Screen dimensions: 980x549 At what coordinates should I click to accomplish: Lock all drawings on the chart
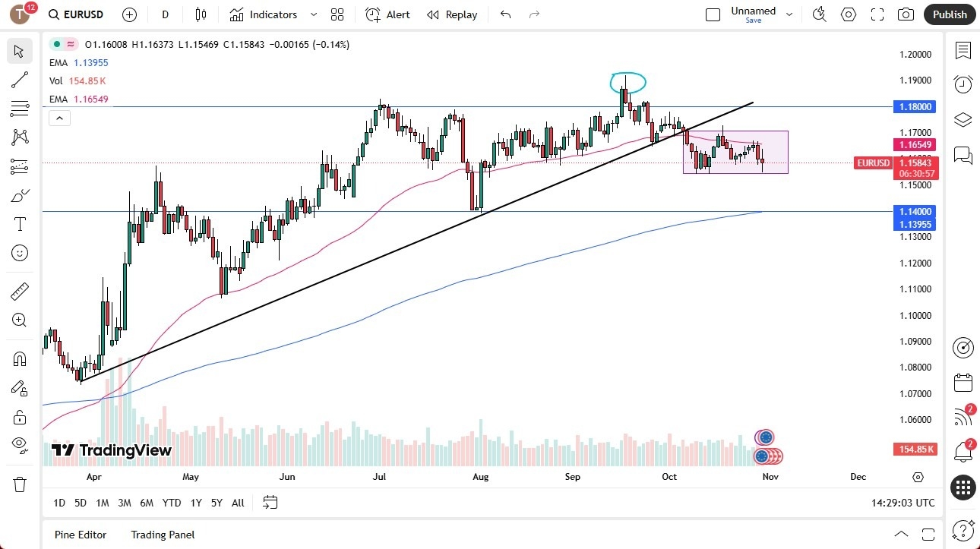pyautogui.click(x=19, y=417)
